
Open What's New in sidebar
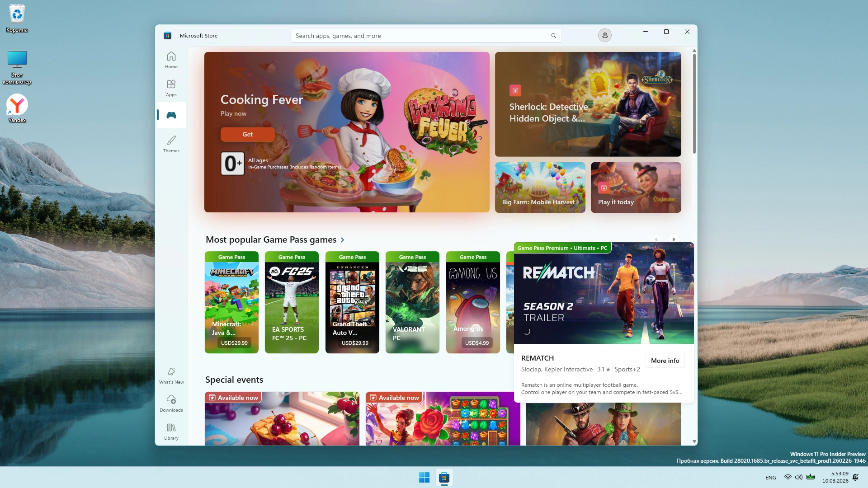[171, 375]
